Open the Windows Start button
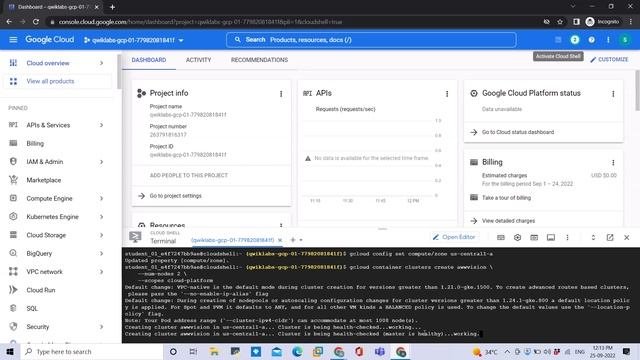640x360 pixels. (x=10, y=351)
